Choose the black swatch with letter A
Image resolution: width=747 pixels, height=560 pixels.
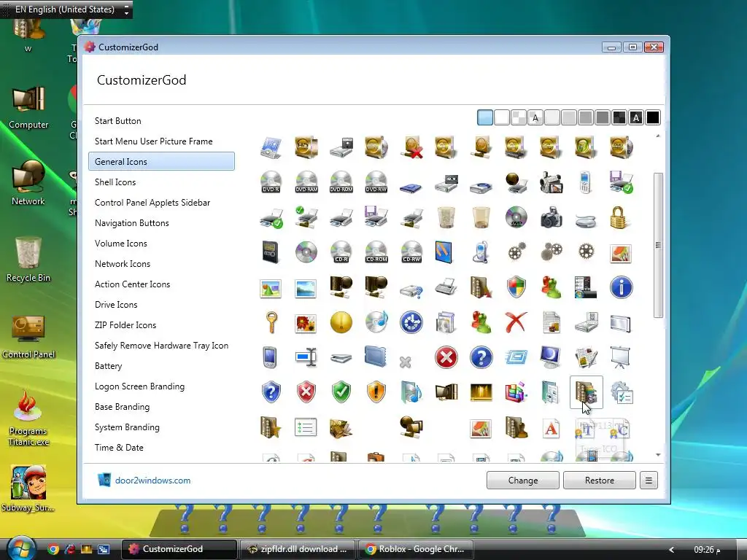click(x=636, y=117)
